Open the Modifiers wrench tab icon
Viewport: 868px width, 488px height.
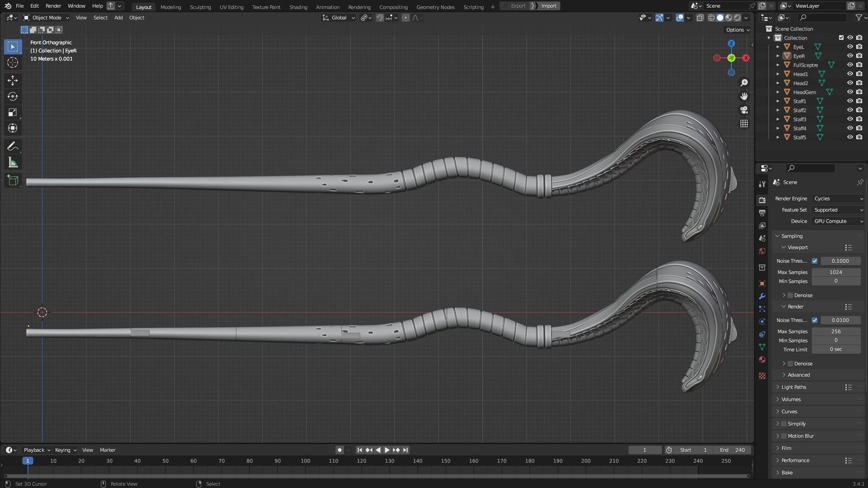[762, 296]
